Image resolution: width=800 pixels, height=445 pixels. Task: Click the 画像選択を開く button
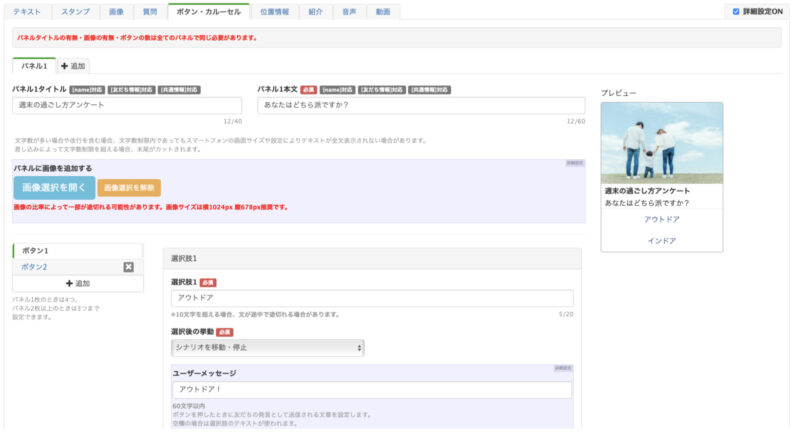[x=54, y=187]
